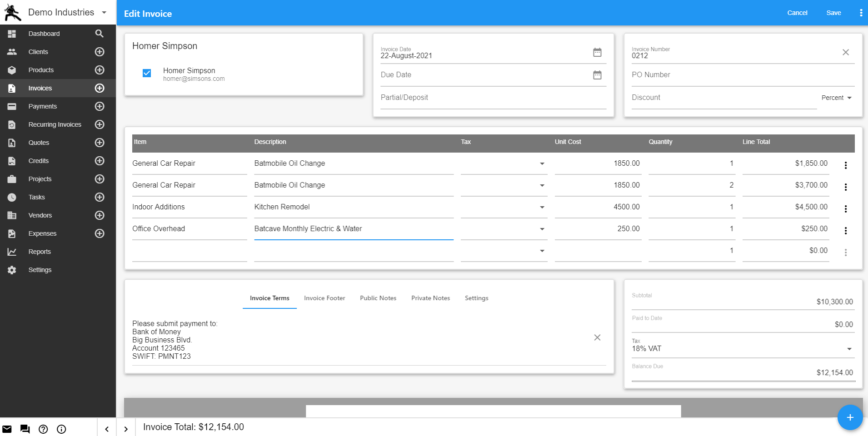Viewport: 868px width, 436px height.
Task: Change the Discount type from Percent
Action: pos(836,98)
